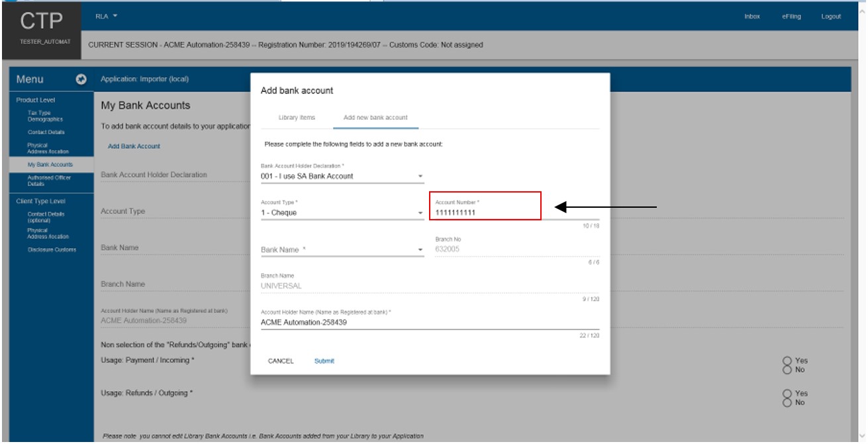This screenshot has width=868, height=444.
Task: Click the Menu collapse arrow icon
Action: pyautogui.click(x=81, y=80)
